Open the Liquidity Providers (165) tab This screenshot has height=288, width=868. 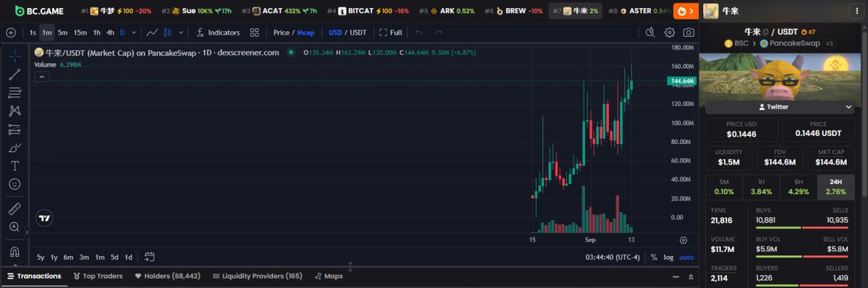tap(258, 276)
